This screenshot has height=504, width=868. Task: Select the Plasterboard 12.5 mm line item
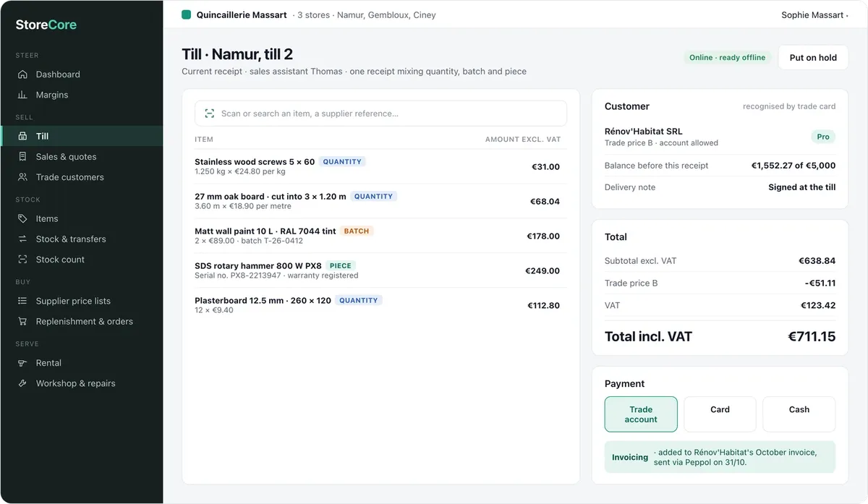380,305
